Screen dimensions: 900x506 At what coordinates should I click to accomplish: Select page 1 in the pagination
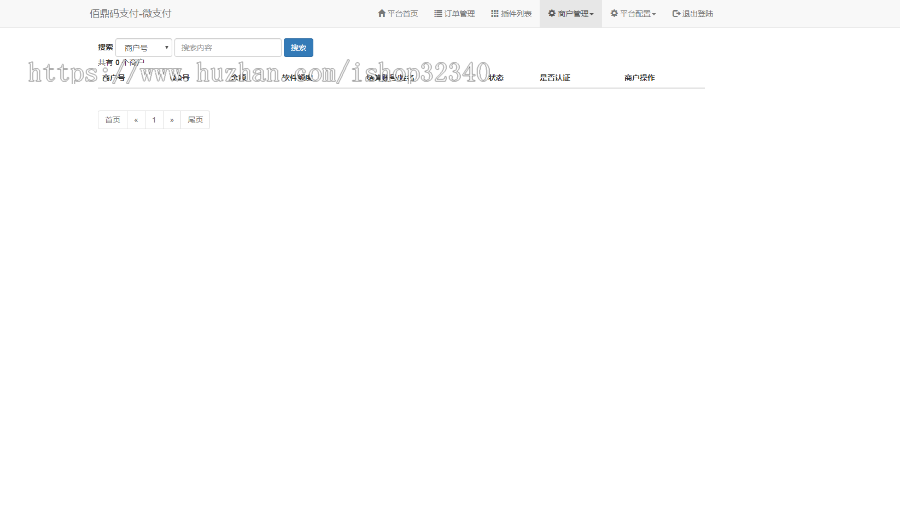click(154, 119)
